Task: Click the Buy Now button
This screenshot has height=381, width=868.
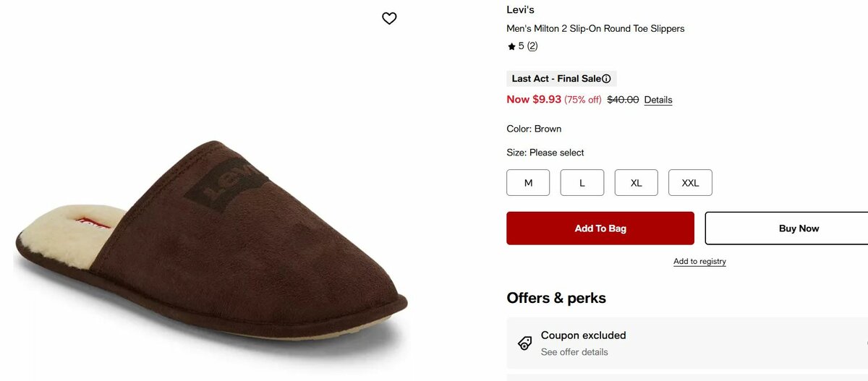Action: (787, 228)
